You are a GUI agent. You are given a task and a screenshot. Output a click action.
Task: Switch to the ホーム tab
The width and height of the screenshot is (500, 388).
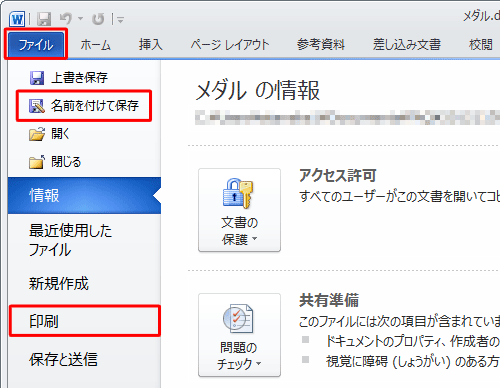click(x=96, y=45)
